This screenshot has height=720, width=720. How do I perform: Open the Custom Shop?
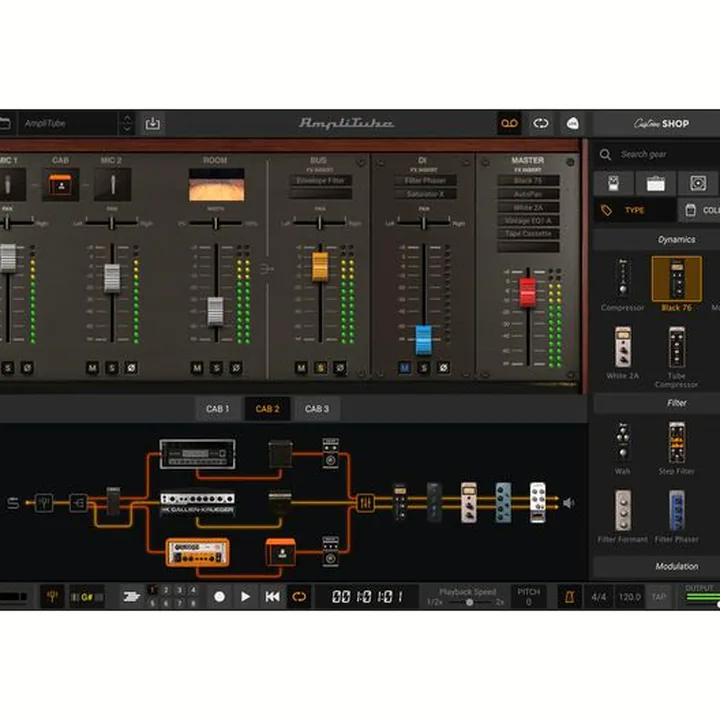point(661,124)
